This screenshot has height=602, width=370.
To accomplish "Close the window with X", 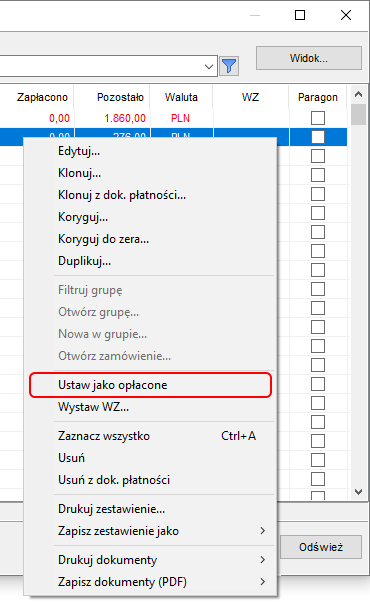I will [346, 15].
